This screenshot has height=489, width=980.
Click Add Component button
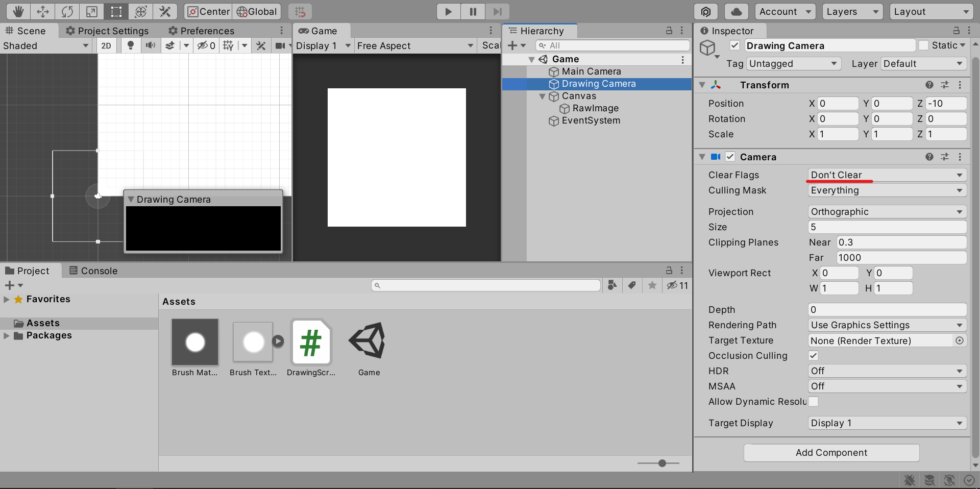(x=831, y=453)
